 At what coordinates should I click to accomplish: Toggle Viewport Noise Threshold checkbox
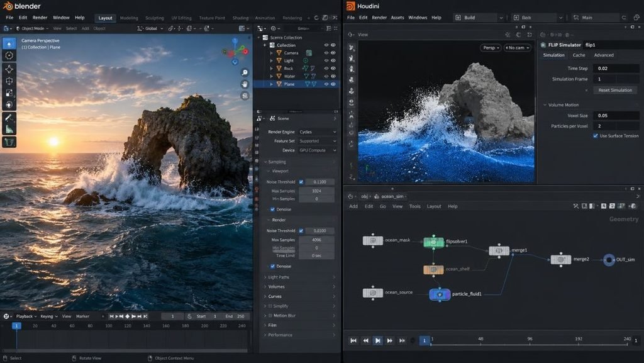click(x=301, y=182)
